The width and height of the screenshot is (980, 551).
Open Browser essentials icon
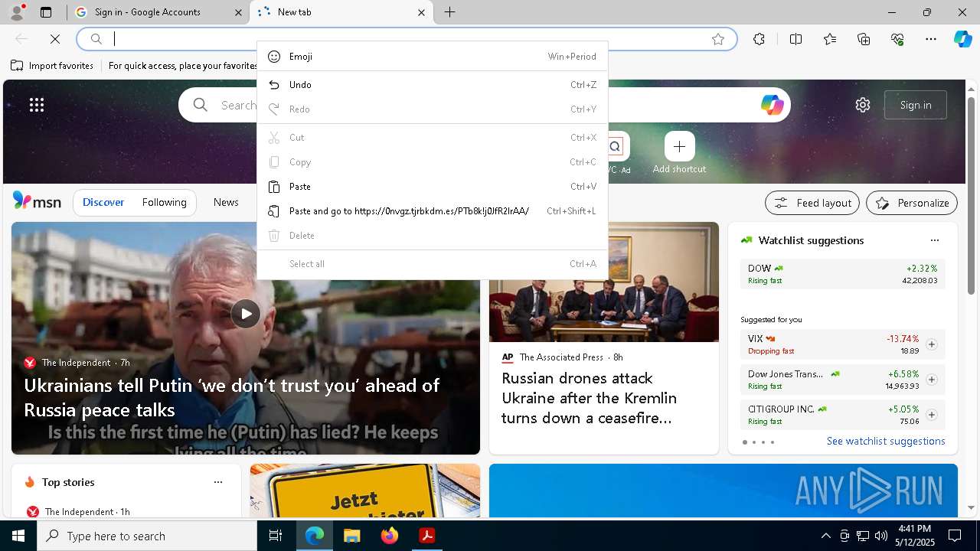coord(897,39)
